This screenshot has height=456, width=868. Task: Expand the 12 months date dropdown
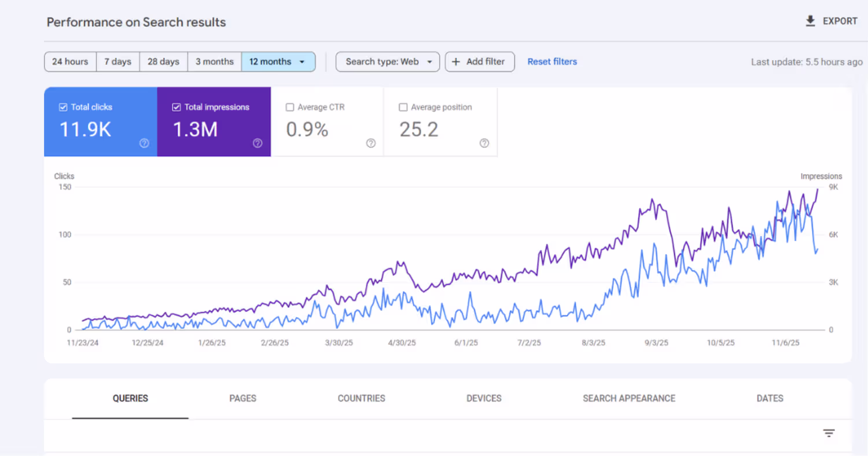click(x=278, y=62)
